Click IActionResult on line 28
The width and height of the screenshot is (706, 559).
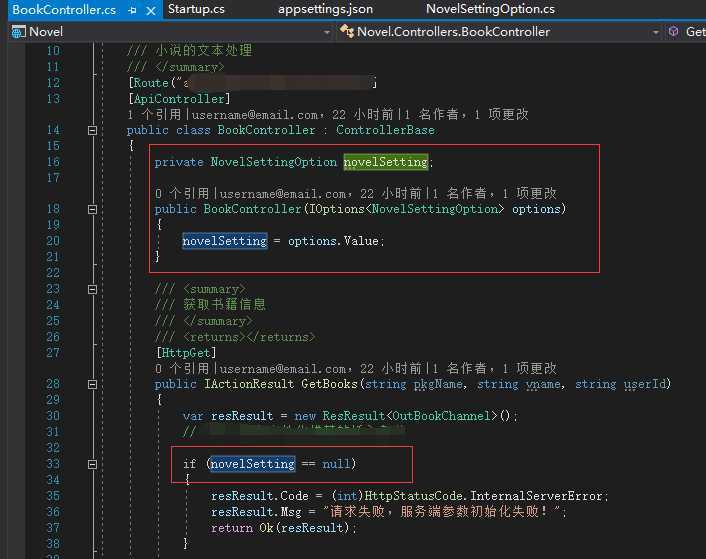click(x=249, y=384)
